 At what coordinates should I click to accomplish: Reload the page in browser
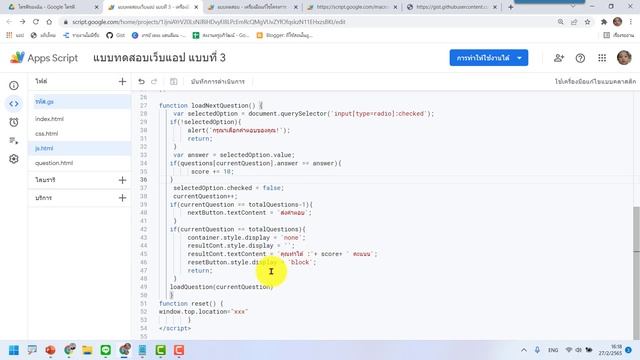(x=36, y=22)
